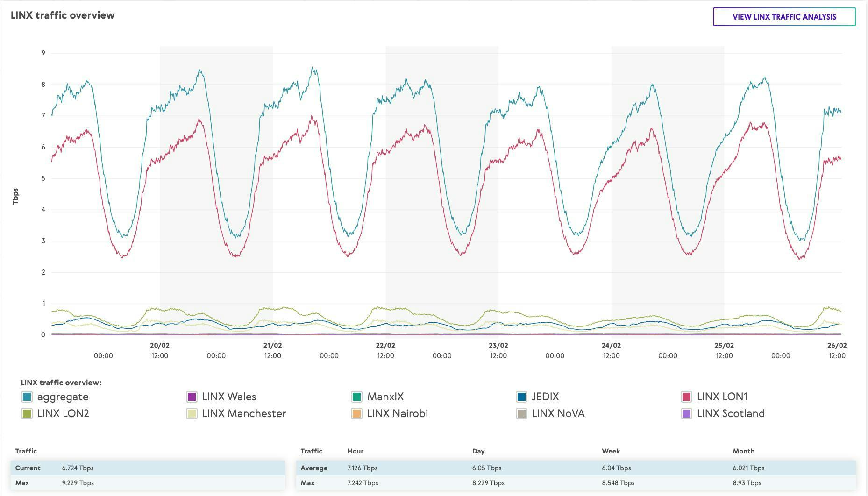Toggle the aggregate series color swatch
Viewport: 868px width, 496px height.
tap(27, 397)
